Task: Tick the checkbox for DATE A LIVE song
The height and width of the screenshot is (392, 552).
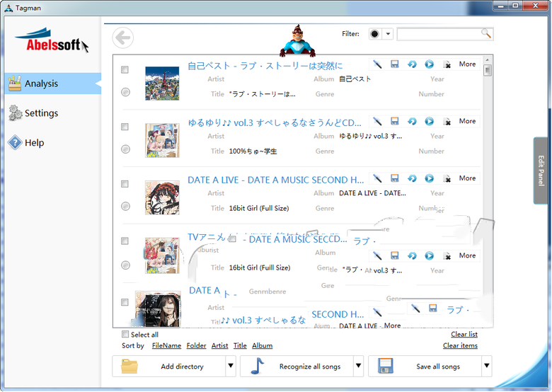Action: coord(125,184)
